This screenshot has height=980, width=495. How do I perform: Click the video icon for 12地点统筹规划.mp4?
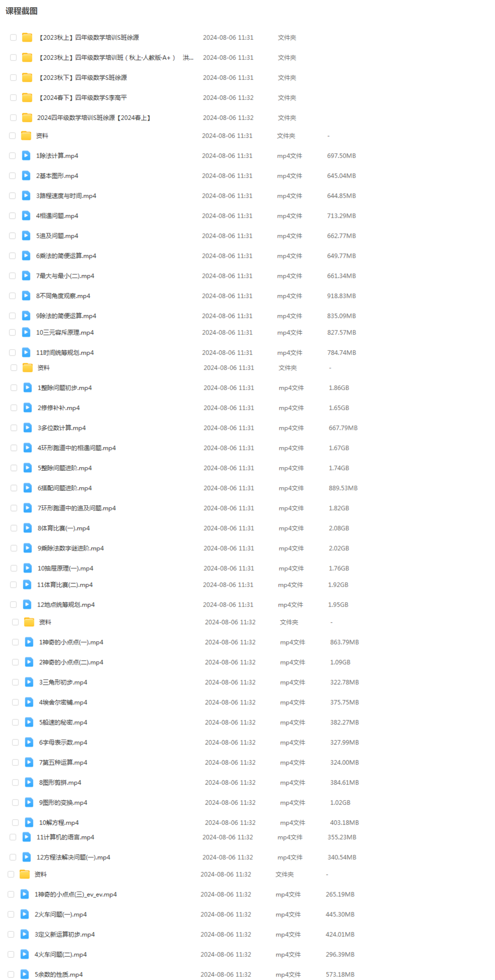[27, 605]
